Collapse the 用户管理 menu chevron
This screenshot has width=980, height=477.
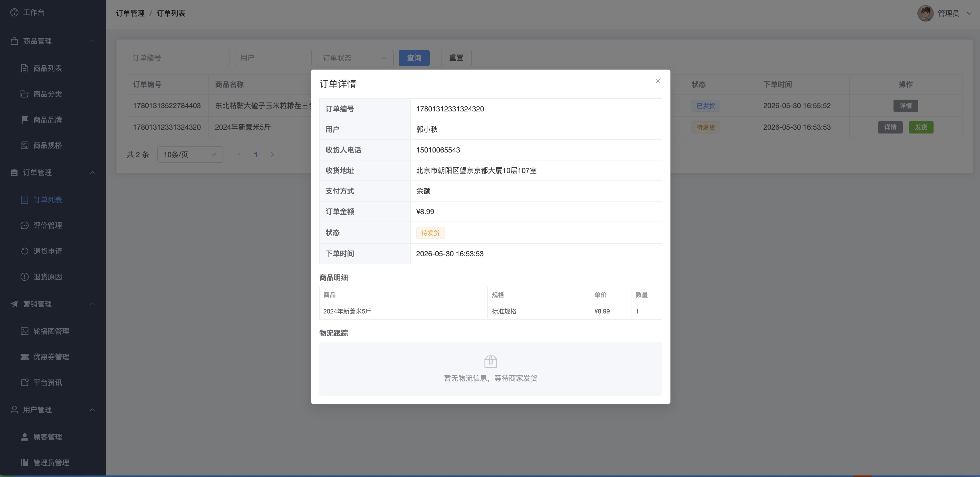pos(92,410)
